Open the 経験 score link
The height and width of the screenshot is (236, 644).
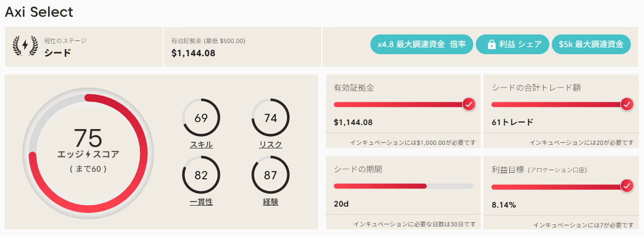click(271, 202)
